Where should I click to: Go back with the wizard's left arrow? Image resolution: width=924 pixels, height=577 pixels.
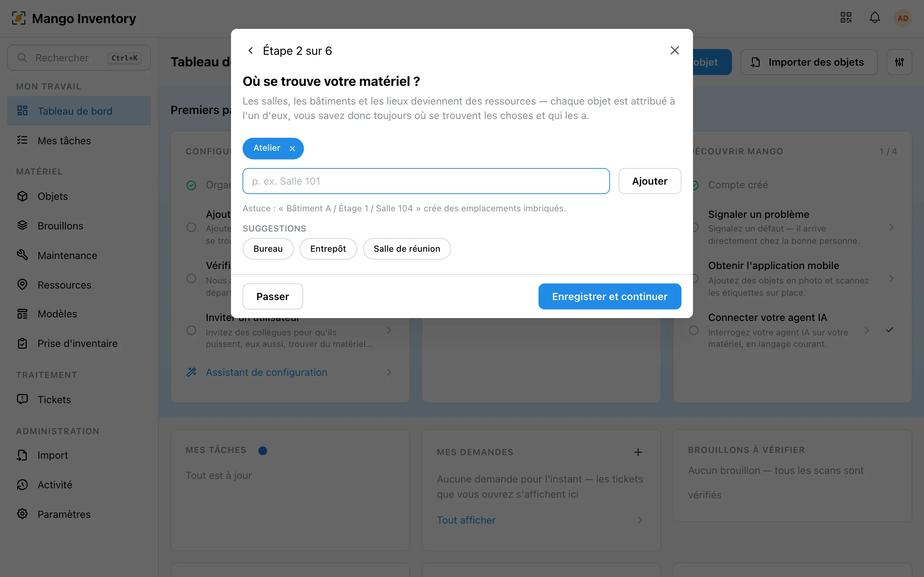point(250,50)
